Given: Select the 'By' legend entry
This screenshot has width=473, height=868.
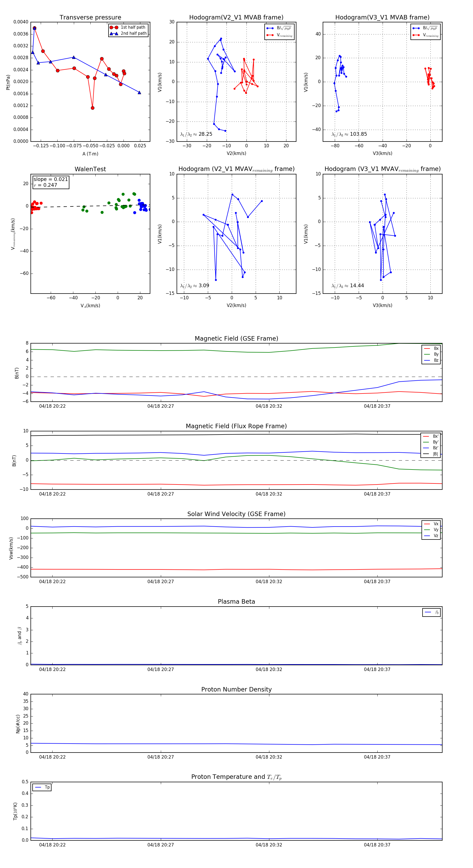Looking at the screenshot, I should 431,354.
